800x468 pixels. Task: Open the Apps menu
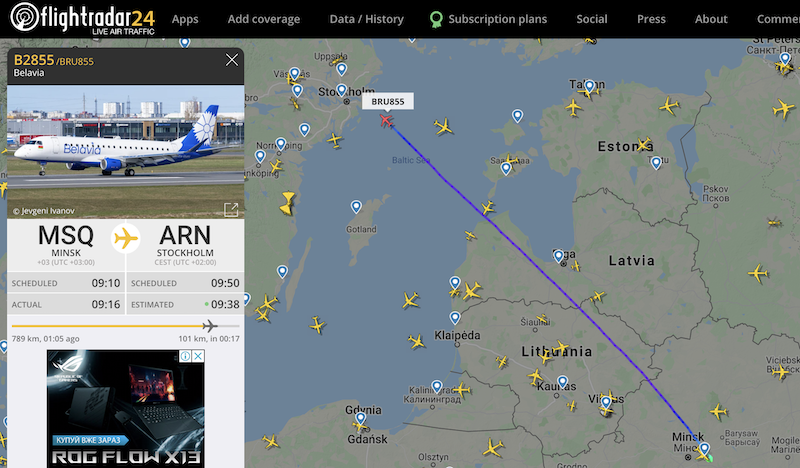185,19
